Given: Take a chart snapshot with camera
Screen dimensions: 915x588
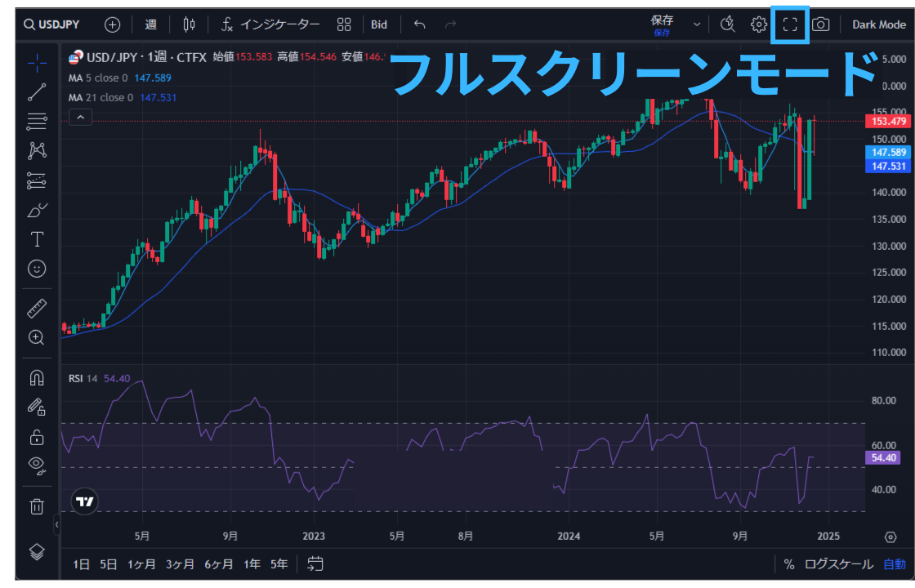Looking at the screenshot, I should pos(821,24).
